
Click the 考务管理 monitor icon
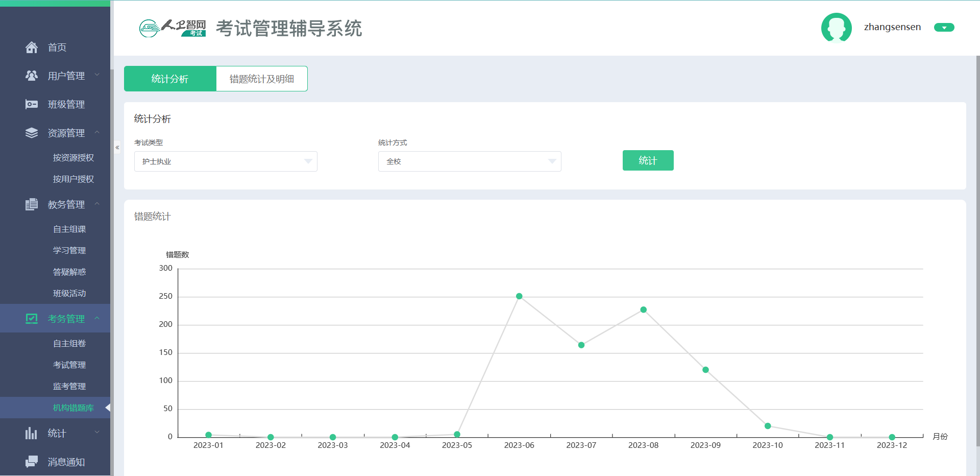tap(32, 319)
